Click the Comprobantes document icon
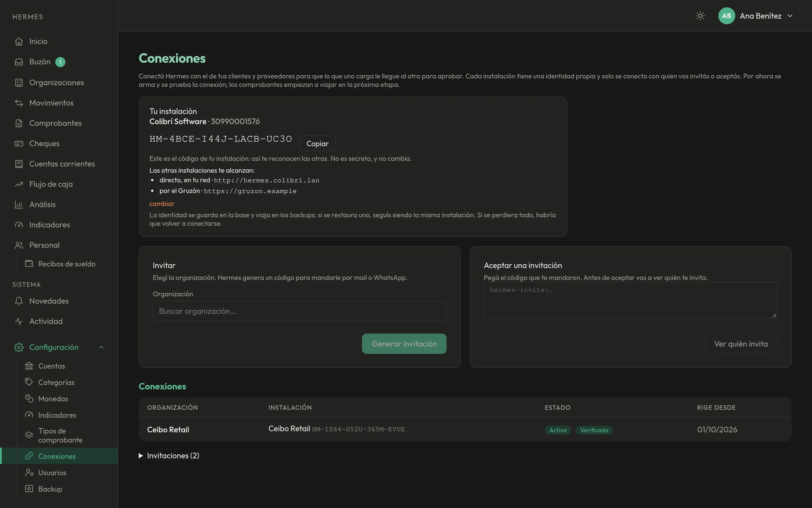The height and width of the screenshot is (508, 812). click(19, 123)
